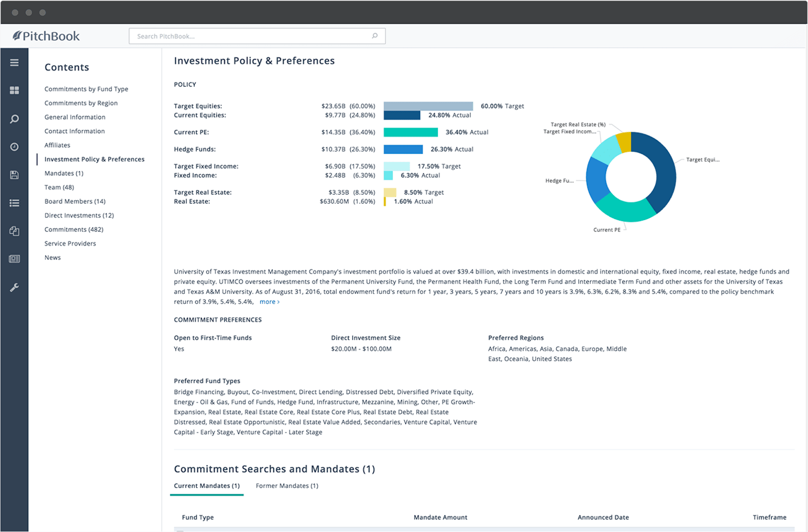Viewport: 808px width, 532px height.
Task: Open the sidebar search magnifier icon
Action: click(x=14, y=119)
